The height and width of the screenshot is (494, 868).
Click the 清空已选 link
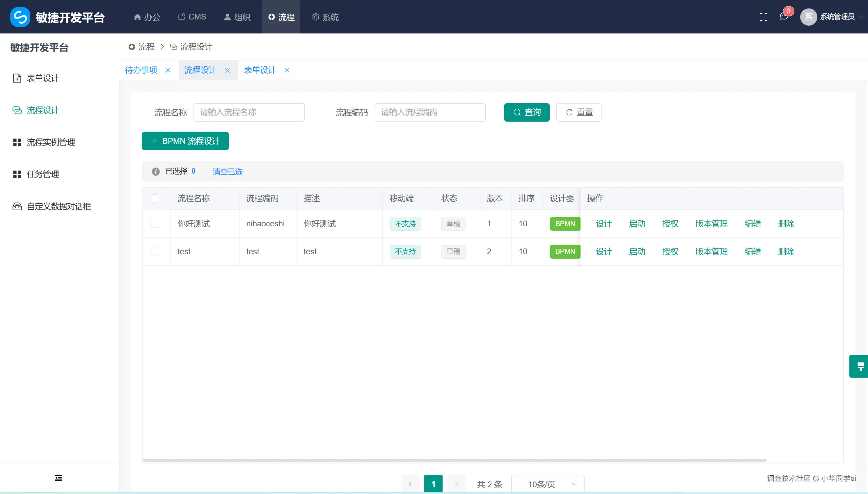pyautogui.click(x=227, y=172)
